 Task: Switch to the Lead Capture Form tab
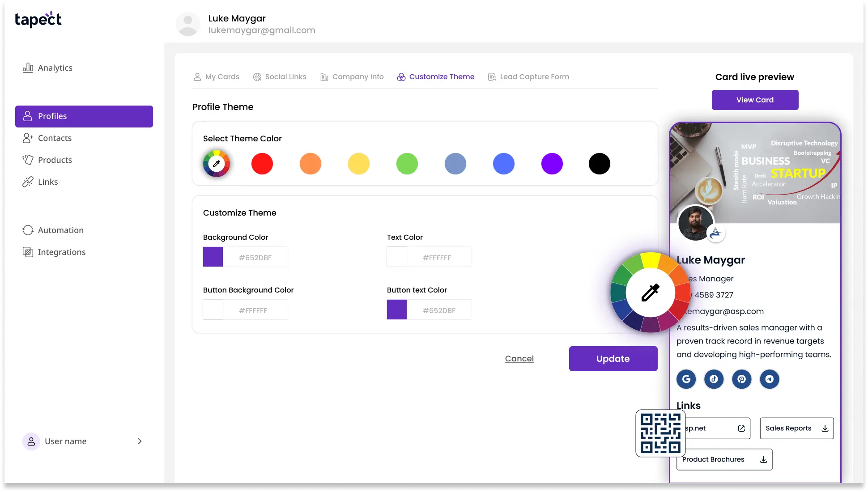[x=528, y=76]
